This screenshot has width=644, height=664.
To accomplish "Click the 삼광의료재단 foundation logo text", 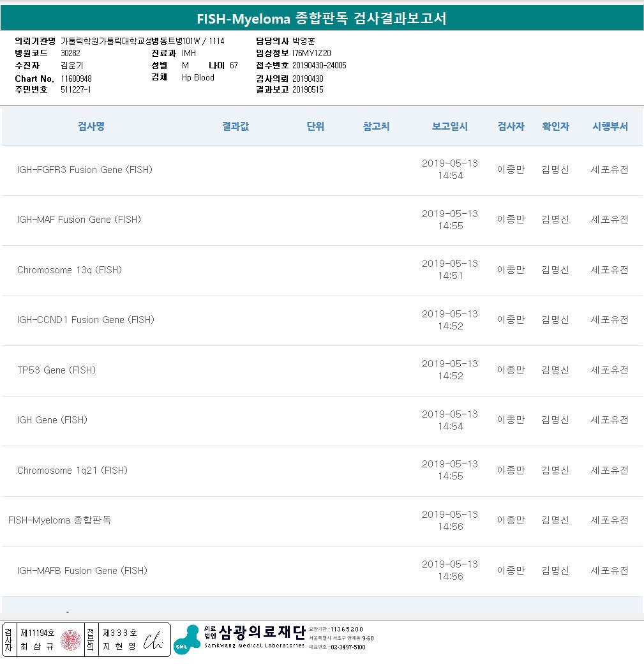I will pyautogui.click(x=261, y=632).
